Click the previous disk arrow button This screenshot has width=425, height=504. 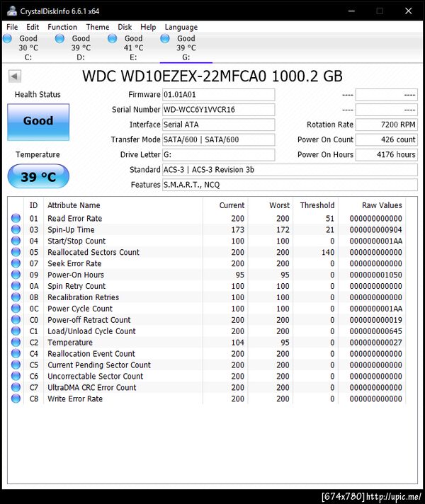(15, 76)
